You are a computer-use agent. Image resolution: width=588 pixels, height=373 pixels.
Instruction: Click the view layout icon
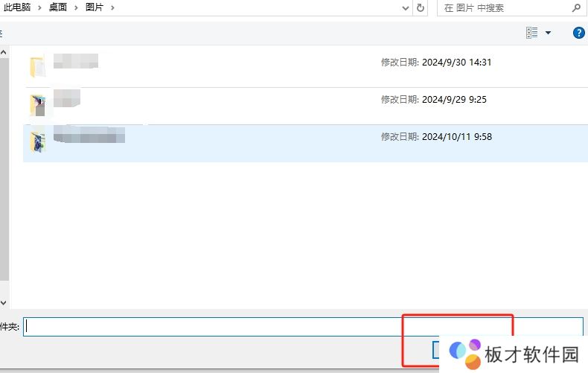pyautogui.click(x=531, y=33)
